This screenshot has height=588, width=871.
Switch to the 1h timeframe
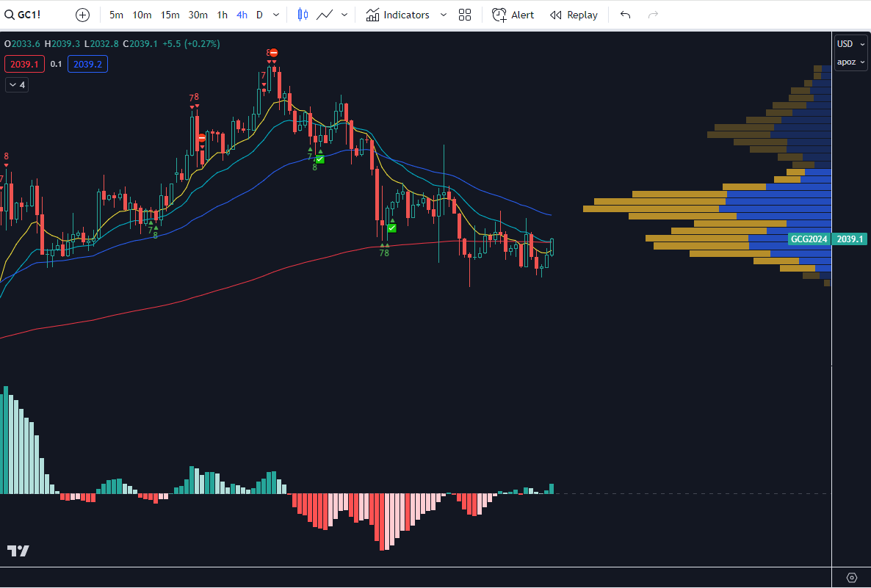(223, 15)
